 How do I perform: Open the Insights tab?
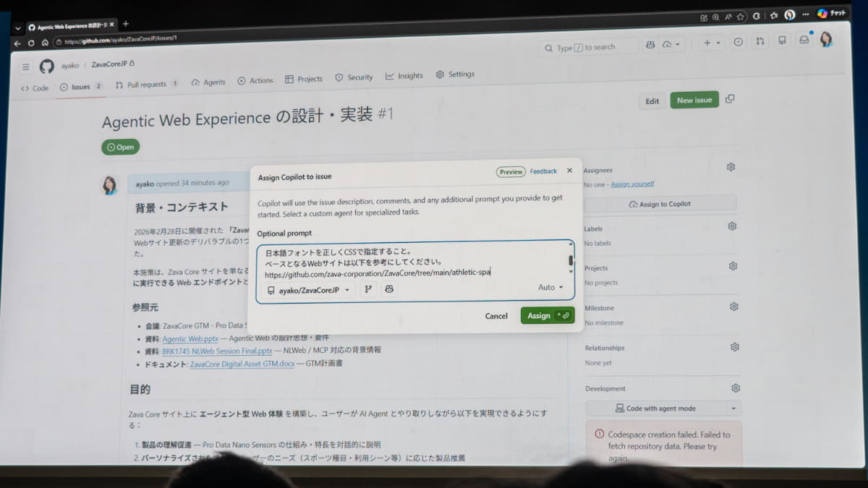coord(404,76)
